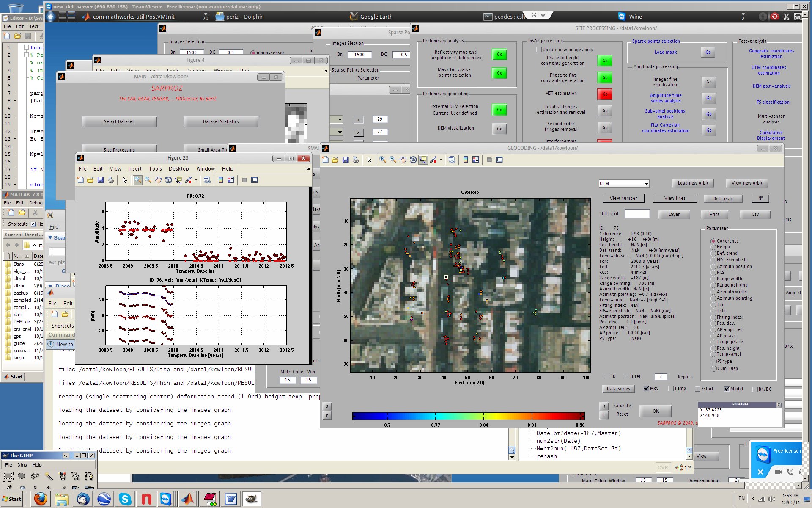Image resolution: width=812 pixels, height=508 pixels.
Task: Click the Data series button
Action: point(618,389)
